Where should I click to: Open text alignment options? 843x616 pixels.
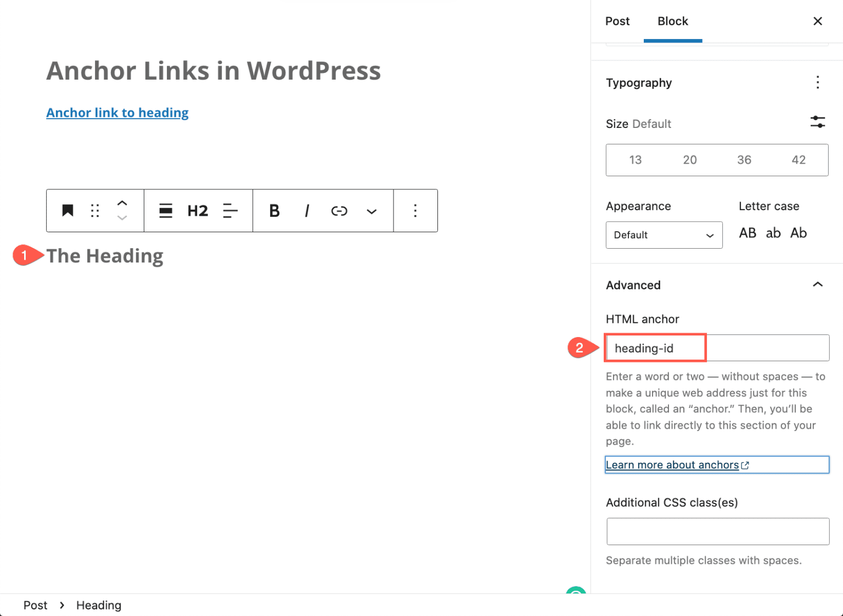pyautogui.click(x=230, y=210)
